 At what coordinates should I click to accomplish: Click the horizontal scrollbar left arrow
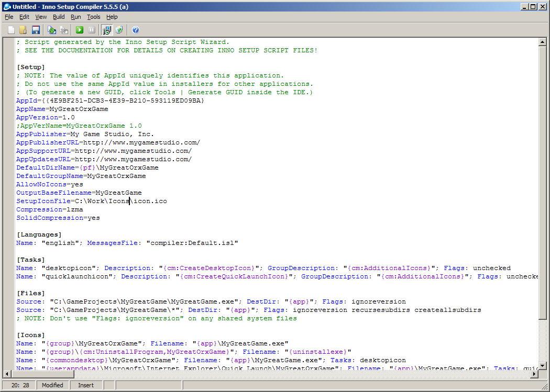pos(7,374)
